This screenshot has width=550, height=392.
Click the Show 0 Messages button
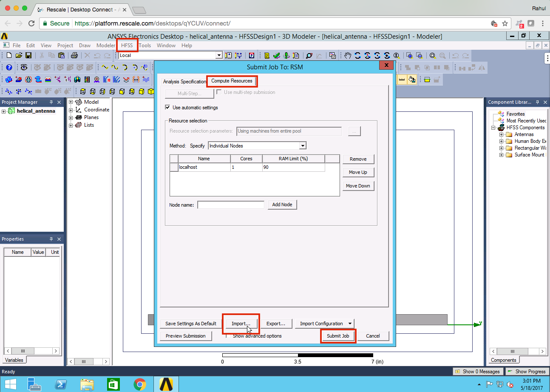point(477,372)
